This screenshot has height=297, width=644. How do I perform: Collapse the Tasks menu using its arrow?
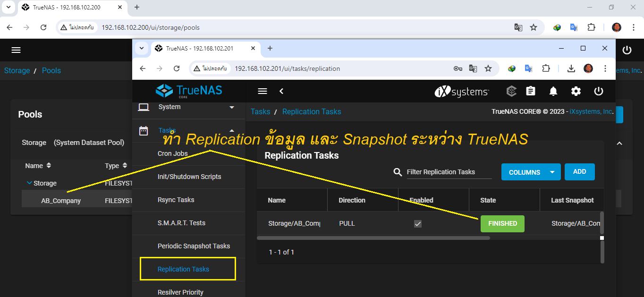232,130
